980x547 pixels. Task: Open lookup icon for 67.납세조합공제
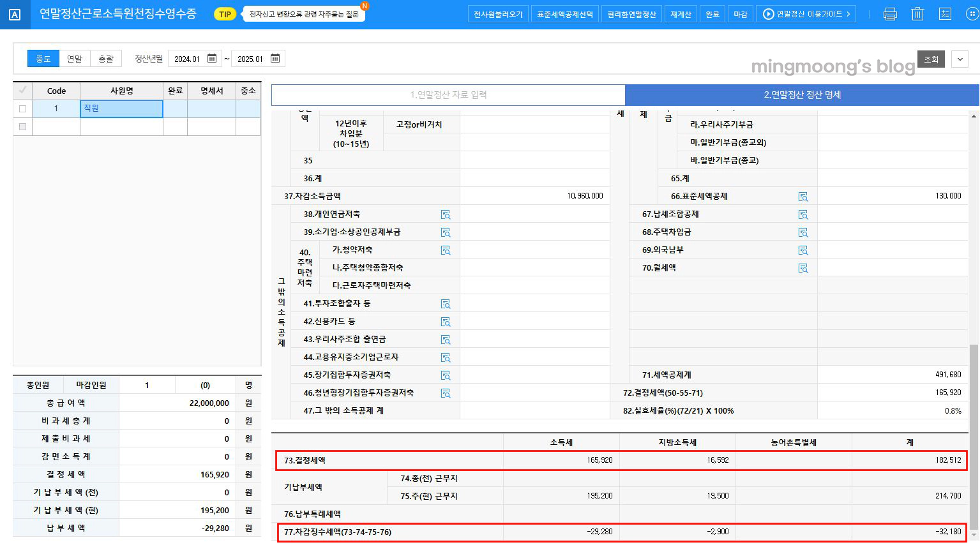click(x=803, y=214)
